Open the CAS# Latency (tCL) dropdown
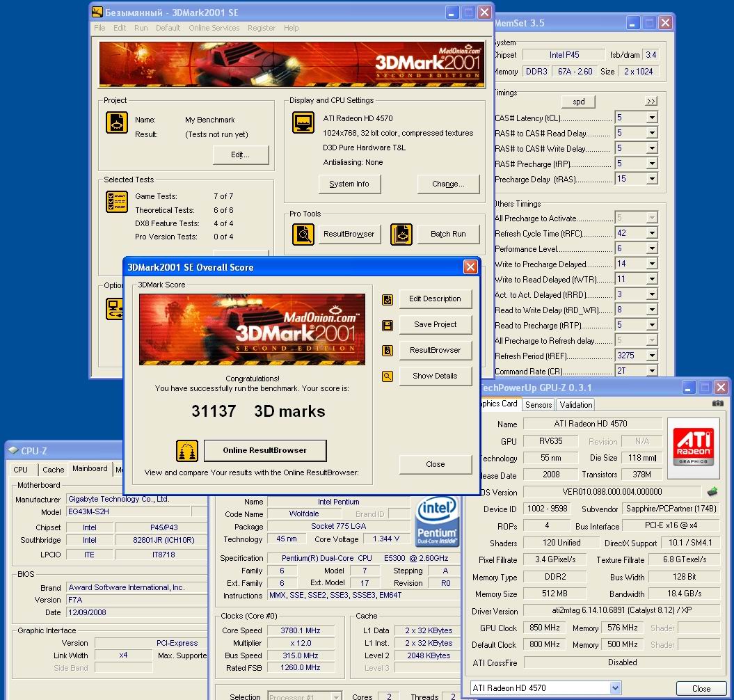The height and width of the screenshot is (700, 734). point(652,118)
